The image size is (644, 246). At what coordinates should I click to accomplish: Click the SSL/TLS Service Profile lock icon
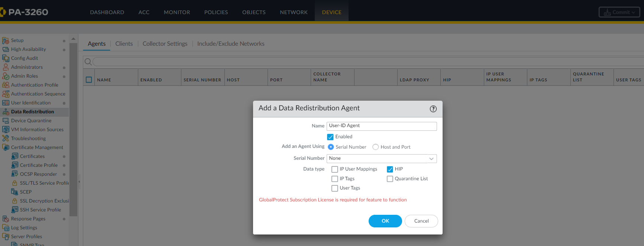click(x=15, y=183)
